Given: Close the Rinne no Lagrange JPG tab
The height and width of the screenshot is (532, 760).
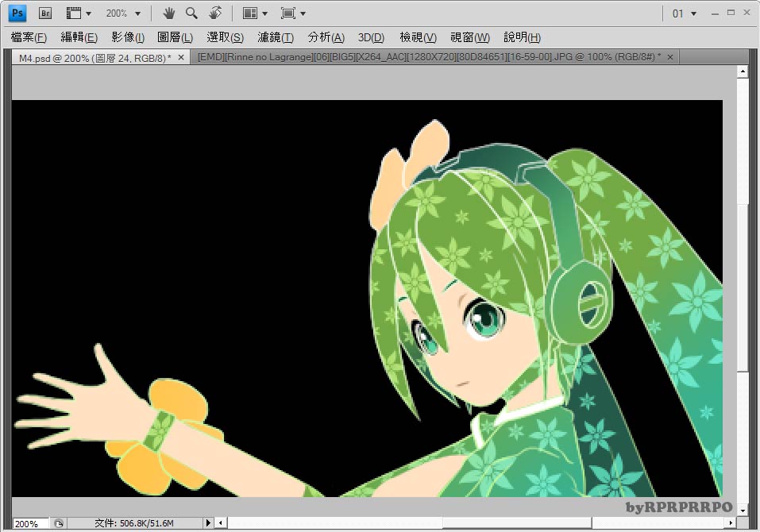Looking at the screenshot, I should [669, 57].
